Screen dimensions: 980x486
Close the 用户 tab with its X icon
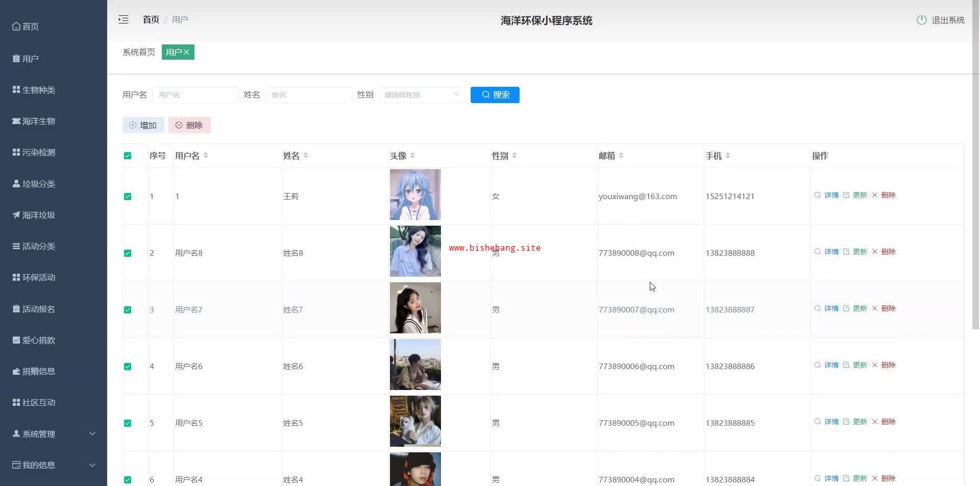[187, 52]
